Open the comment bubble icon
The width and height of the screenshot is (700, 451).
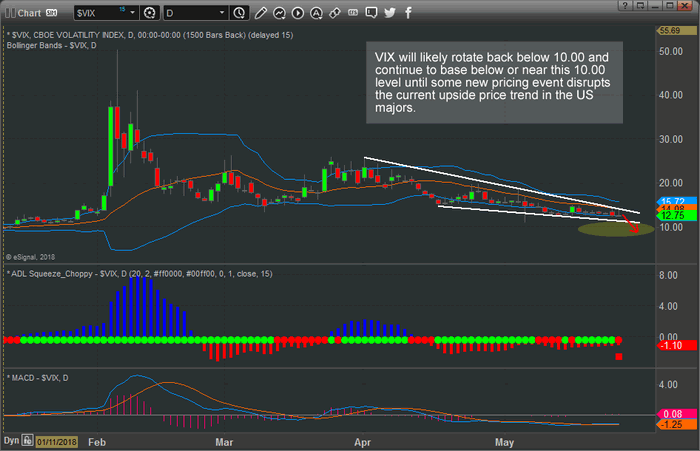tap(371, 13)
